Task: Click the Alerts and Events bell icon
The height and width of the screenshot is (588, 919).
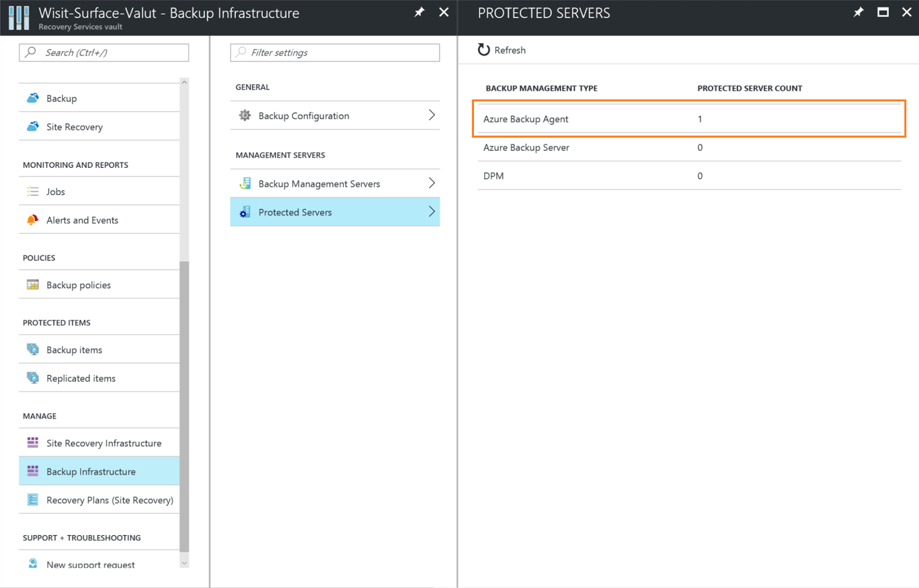Action: point(33,219)
